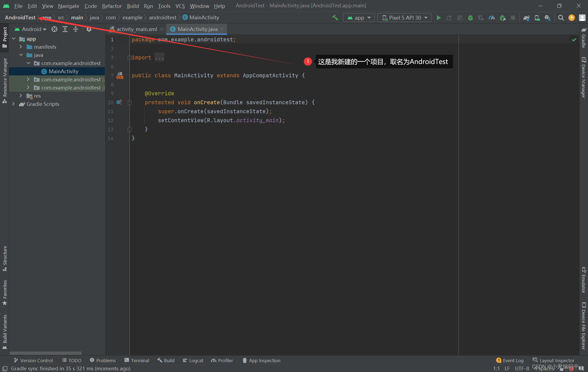Open the Logcat tool window

click(193, 360)
